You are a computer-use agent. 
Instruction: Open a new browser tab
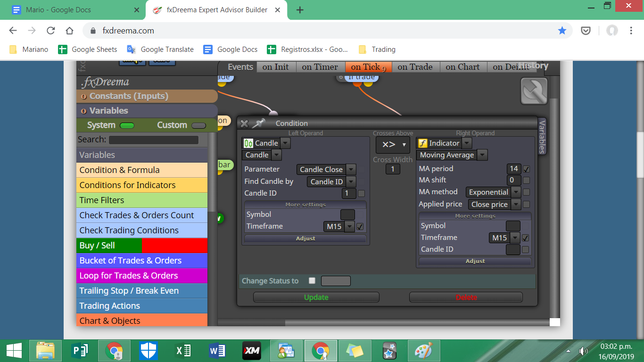pos(300,10)
